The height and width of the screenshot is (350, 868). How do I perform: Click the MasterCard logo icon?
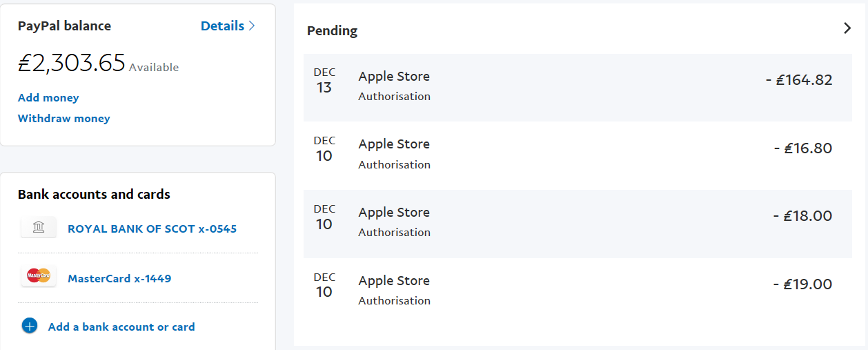tap(39, 276)
